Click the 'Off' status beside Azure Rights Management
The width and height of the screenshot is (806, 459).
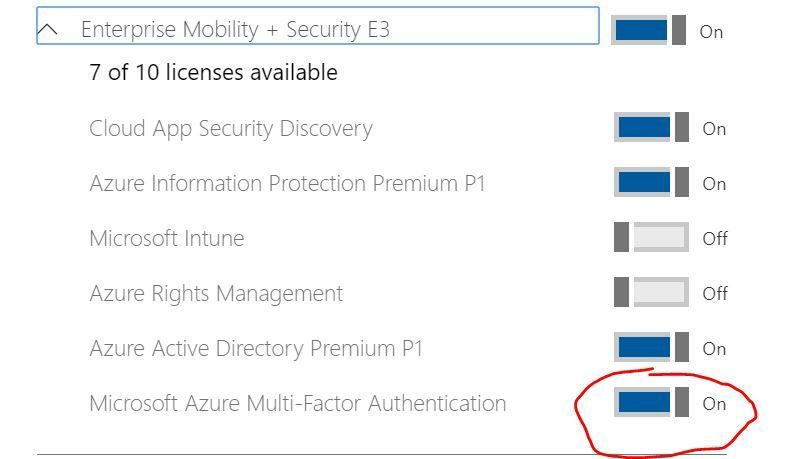click(714, 294)
